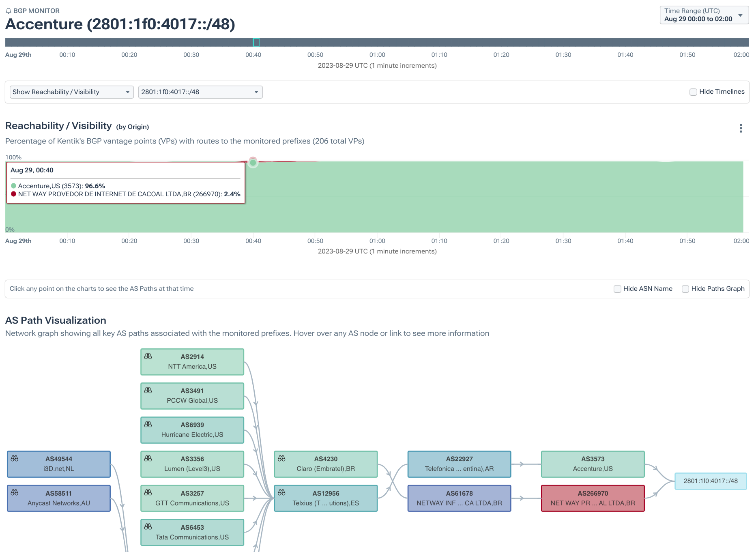
Task: Select the Claro (Embratel) AS4230 node
Action: 326,464
